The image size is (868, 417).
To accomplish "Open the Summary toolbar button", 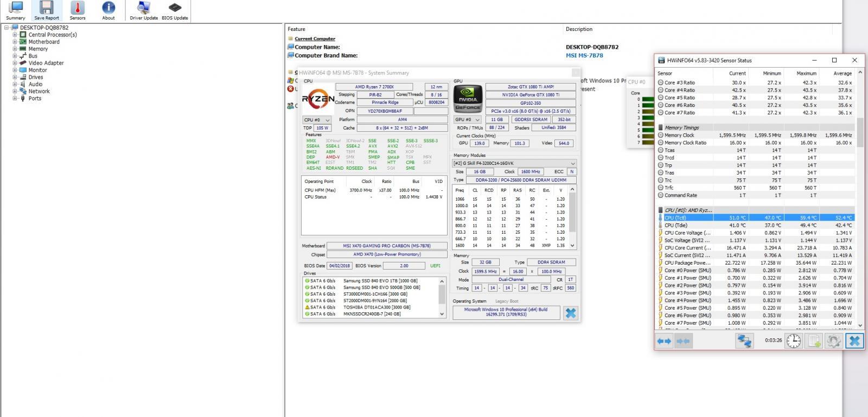I will 16,10.
